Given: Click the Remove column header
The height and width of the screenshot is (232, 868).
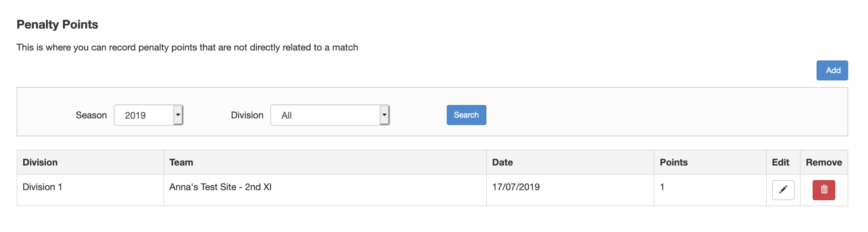Looking at the screenshot, I should 824,162.
